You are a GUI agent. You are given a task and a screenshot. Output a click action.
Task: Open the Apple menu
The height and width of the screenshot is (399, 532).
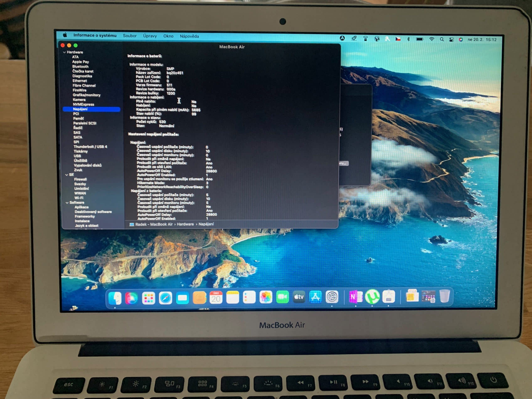pos(65,35)
